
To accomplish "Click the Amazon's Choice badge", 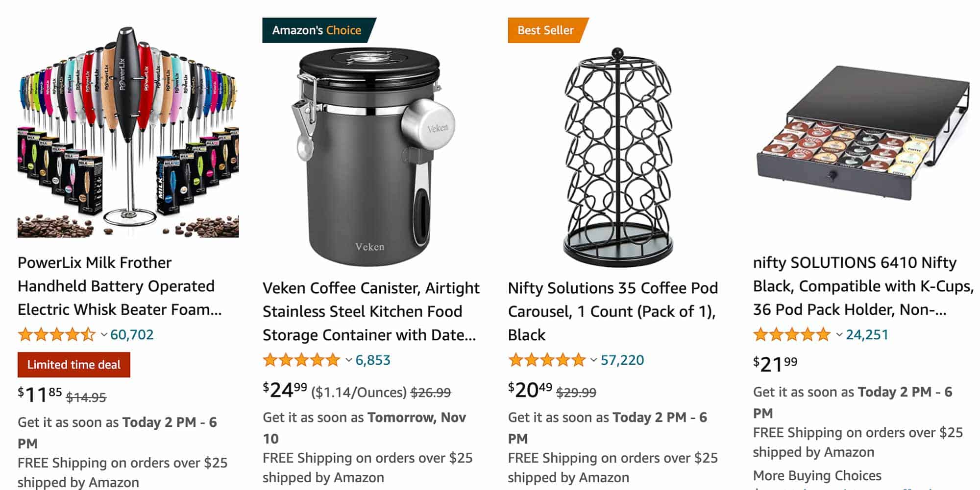I will click(x=316, y=30).
